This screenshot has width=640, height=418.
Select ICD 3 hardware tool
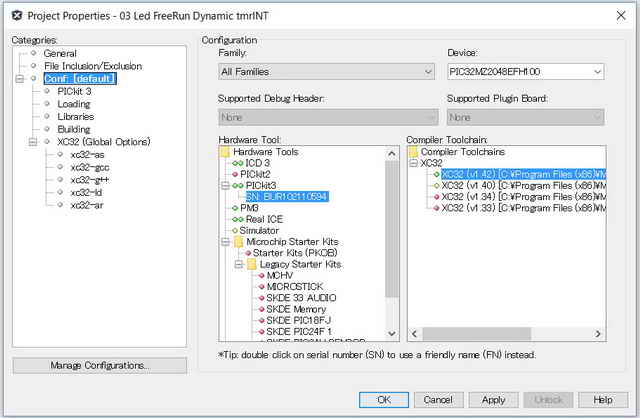pyautogui.click(x=258, y=163)
